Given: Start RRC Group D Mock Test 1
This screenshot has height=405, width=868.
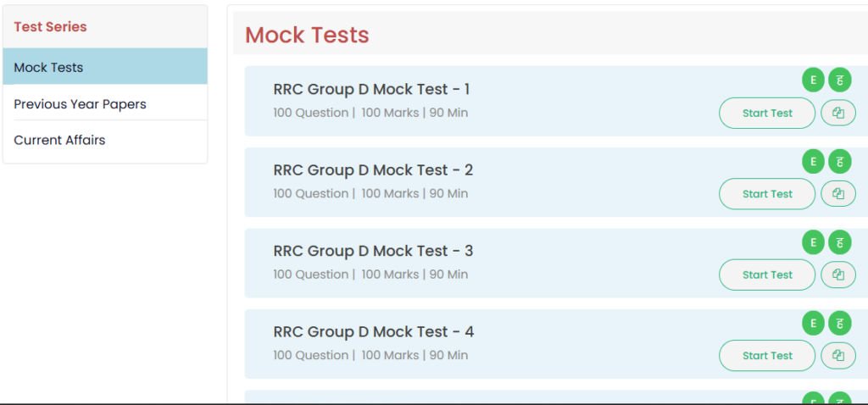Looking at the screenshot, I should tap(767, 113).
